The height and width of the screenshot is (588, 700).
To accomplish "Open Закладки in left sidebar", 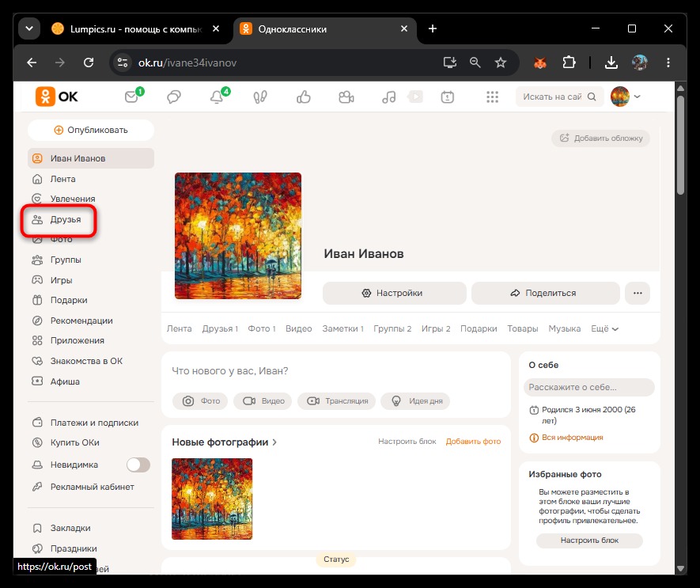I will [x=70, y=528].
